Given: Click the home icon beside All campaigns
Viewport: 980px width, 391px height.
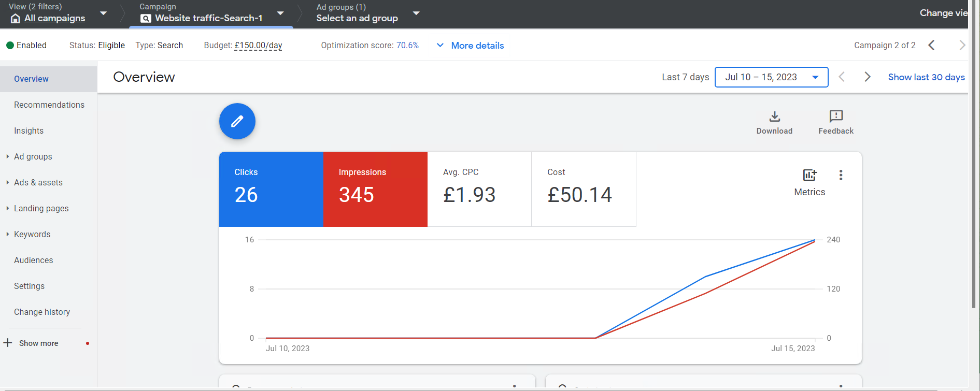Looking at the screenshot, I should coord(16,19).
